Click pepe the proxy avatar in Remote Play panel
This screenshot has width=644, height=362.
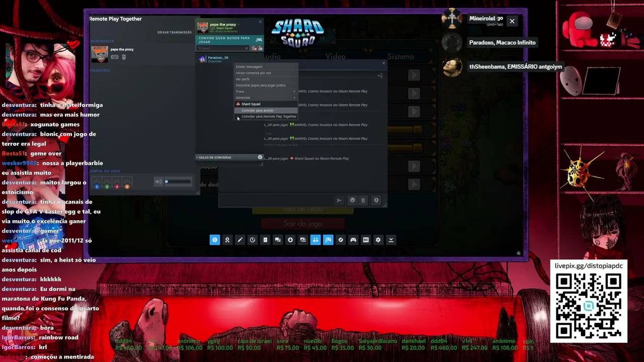click(x=100, y=55)
